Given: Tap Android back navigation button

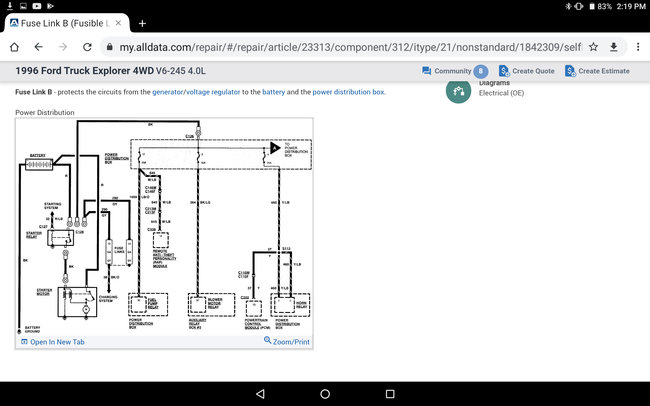Looking at the screenshot, I should [260, 394].
